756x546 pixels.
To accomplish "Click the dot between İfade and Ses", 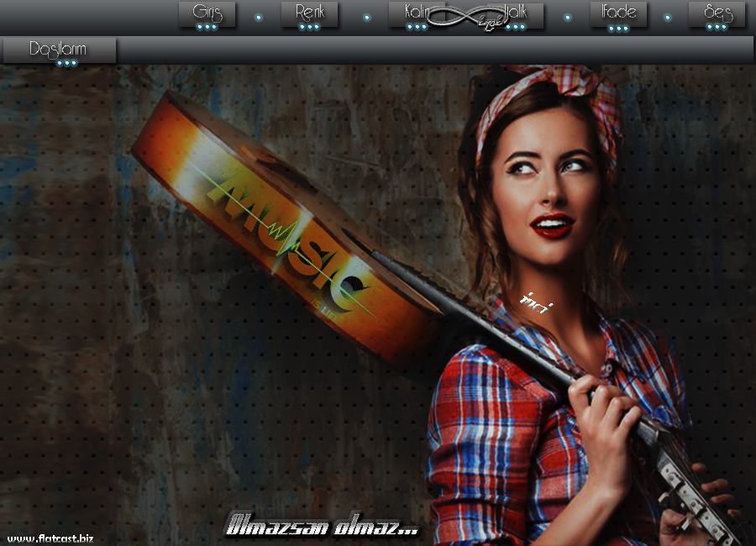I will [668, 17].
